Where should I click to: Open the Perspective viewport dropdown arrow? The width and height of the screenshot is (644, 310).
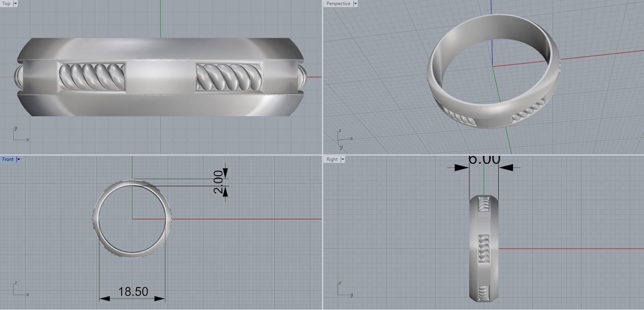pos(355,4)
